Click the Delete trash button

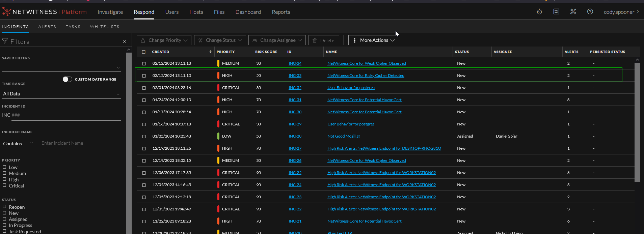[x=323, y=40]
